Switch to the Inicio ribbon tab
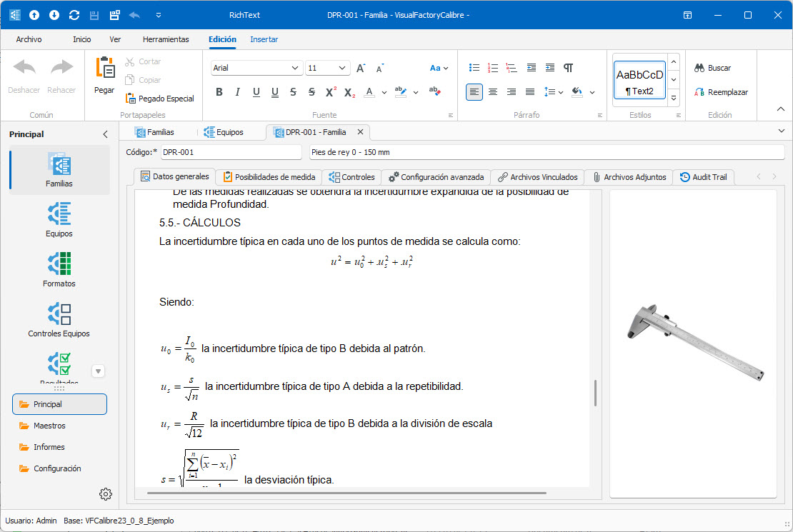The width and height of the screenshot is (793, 532). click(82, 39)
